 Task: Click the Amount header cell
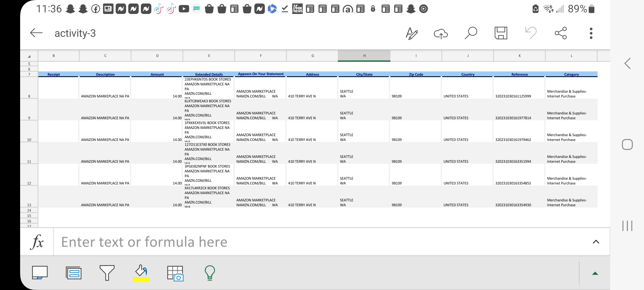pos(157,74)
